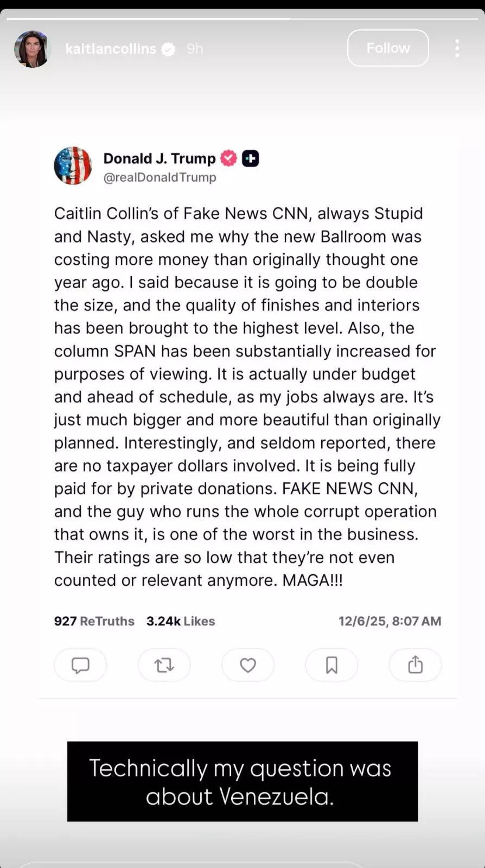
Task: Toggle the bookmark icon on the post
Action: coord(331,665)
